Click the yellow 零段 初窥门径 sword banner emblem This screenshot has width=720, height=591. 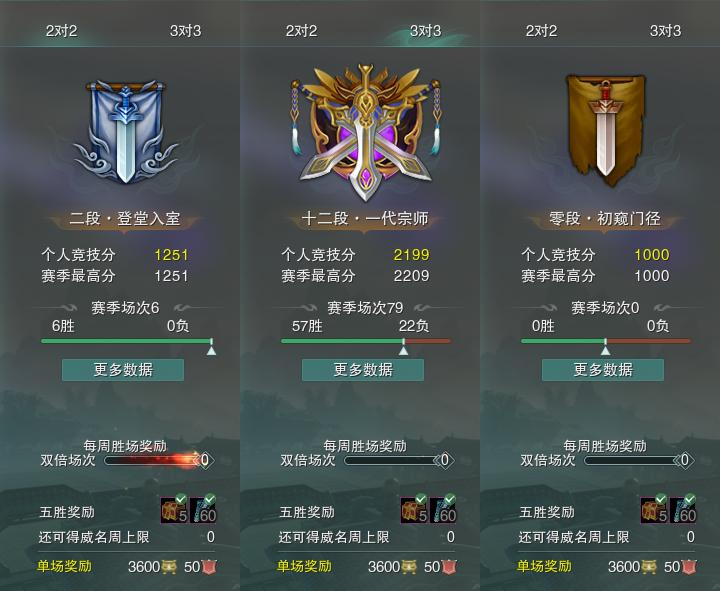pos(605,130)
